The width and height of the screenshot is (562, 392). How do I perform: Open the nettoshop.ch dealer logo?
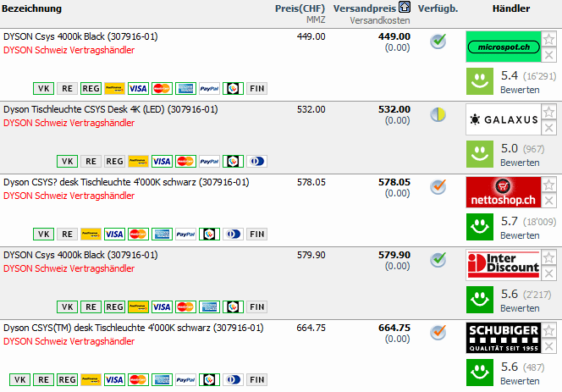503,192
